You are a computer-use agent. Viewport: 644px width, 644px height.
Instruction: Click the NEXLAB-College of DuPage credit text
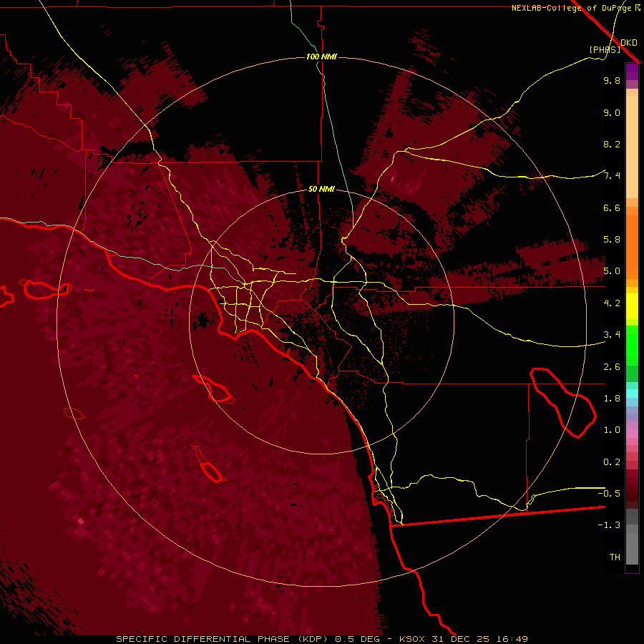tap(571, 8)
